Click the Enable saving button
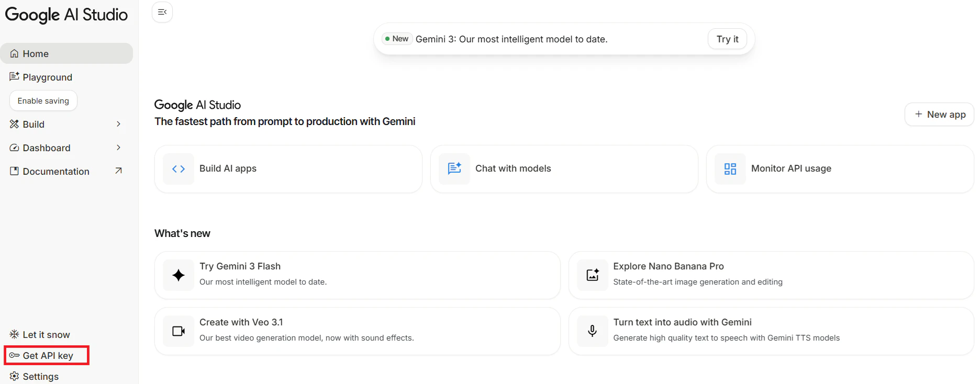The height and width of the screenshot is (384, 980). [x=43, y=100]
